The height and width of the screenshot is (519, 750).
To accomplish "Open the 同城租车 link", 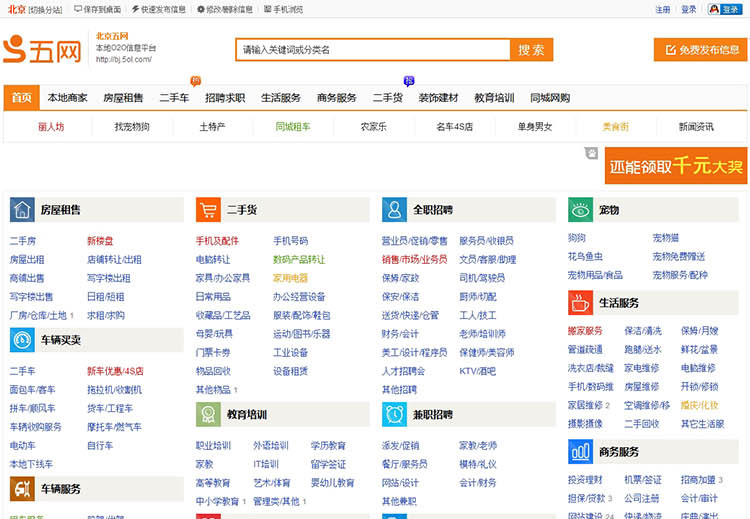I will point(293,127).
